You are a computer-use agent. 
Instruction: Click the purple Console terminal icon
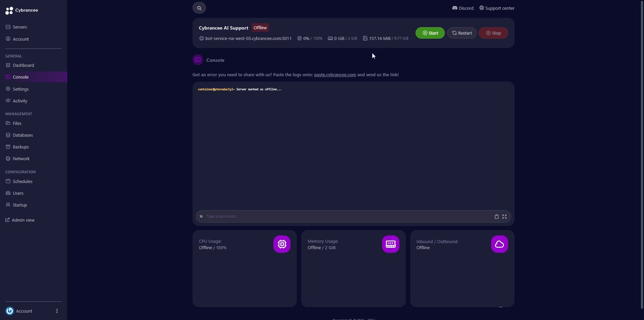coord(198,60)
